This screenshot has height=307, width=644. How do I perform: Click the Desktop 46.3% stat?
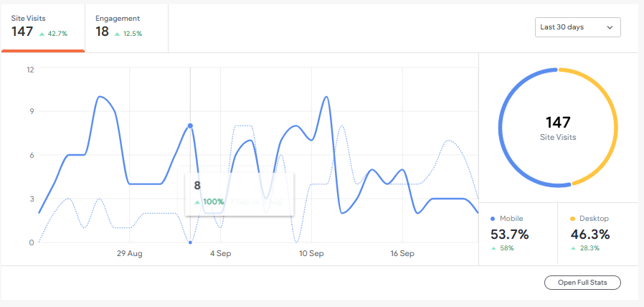590,234
